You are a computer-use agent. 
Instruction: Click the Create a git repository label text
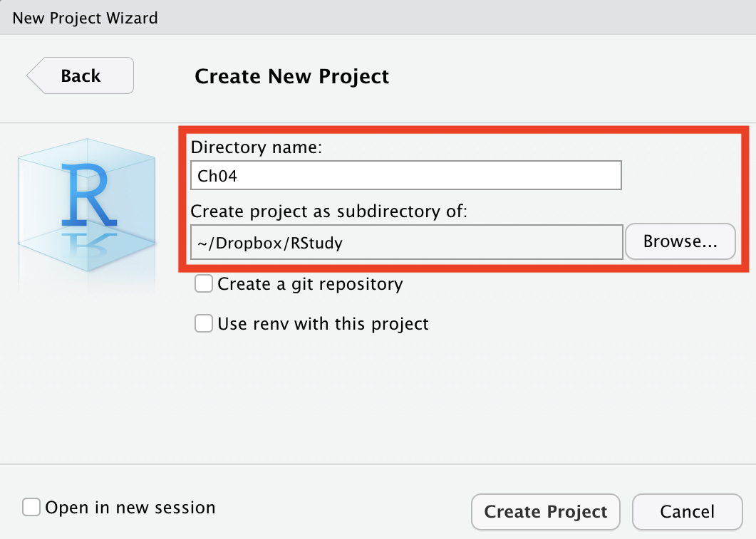[x=310, y=284]
